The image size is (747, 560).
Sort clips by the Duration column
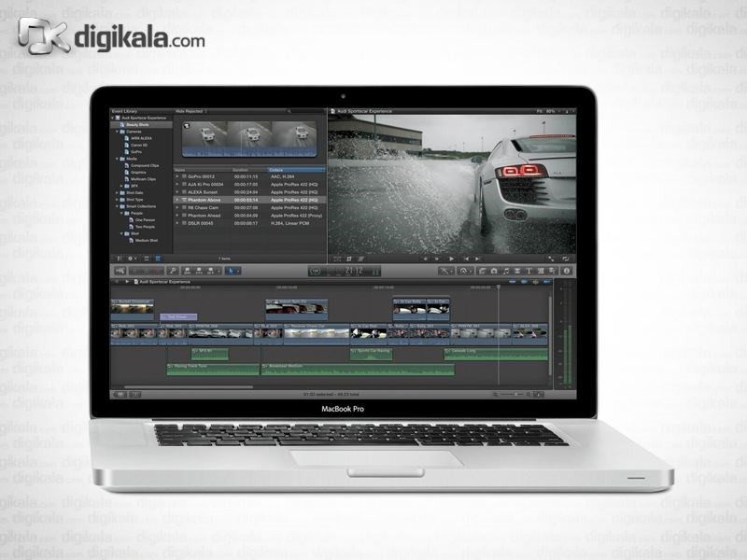click(241, 169)
